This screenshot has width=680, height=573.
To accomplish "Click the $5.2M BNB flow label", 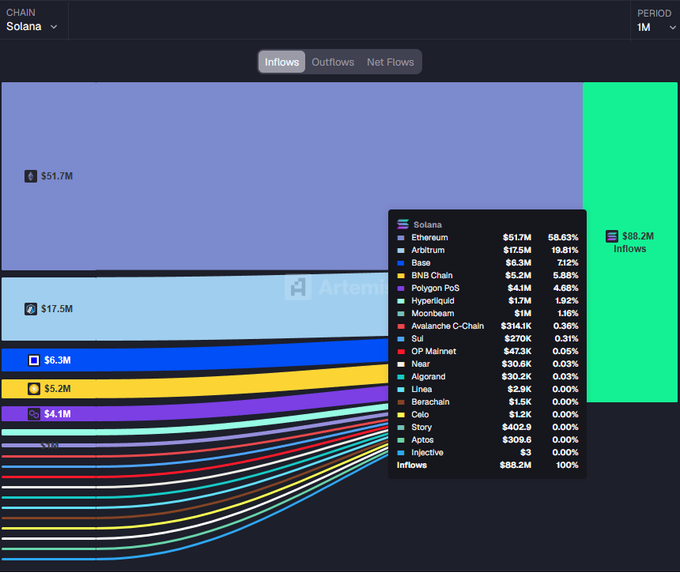I will [x=57, y=389].
